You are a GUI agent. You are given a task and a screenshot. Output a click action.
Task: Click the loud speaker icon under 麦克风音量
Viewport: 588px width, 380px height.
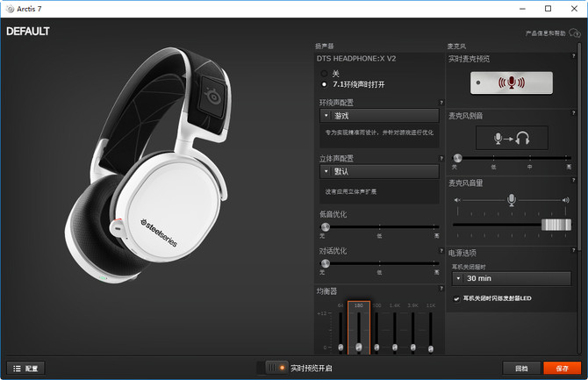click(x=566, y=200)
